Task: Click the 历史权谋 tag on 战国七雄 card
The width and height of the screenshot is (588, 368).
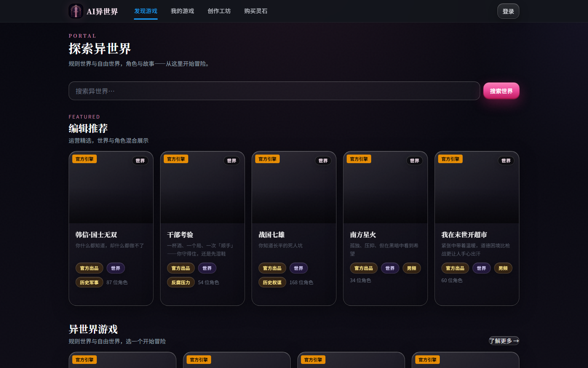Action: [x=272, y=282]
